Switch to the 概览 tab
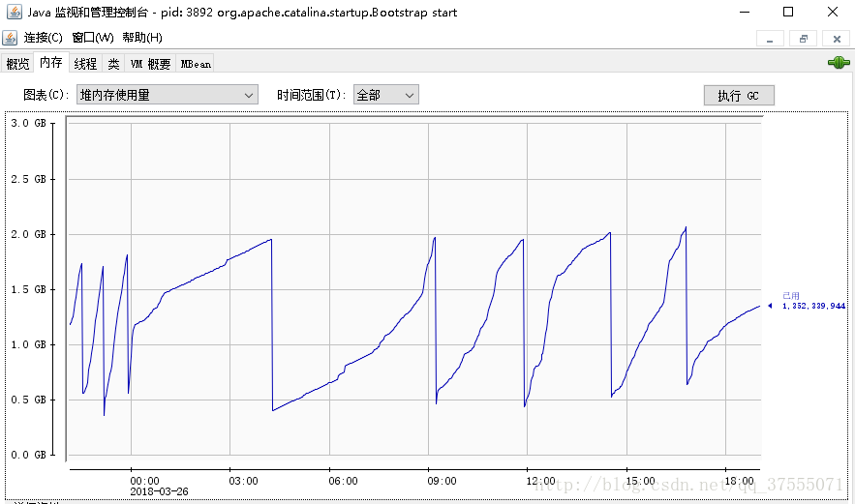The height and width of the screenshot is (504, 855). [17, 64]
